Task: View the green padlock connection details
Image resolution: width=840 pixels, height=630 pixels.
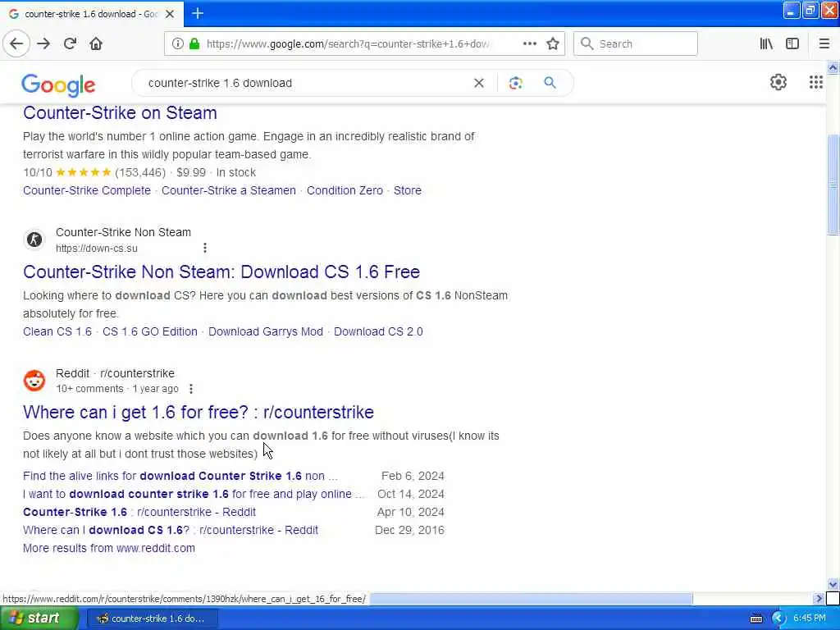Action: tap(194, 44)
